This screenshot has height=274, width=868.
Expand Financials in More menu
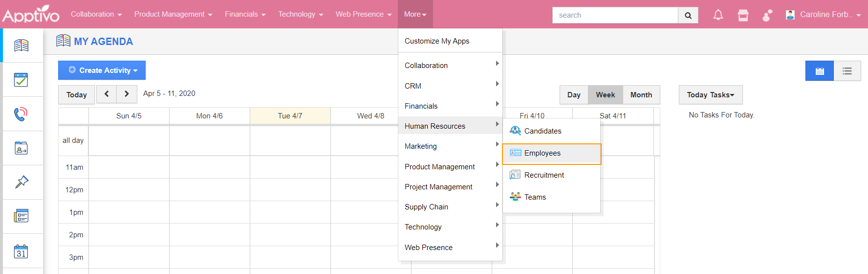pyautogui.click(x=450, y=106)
